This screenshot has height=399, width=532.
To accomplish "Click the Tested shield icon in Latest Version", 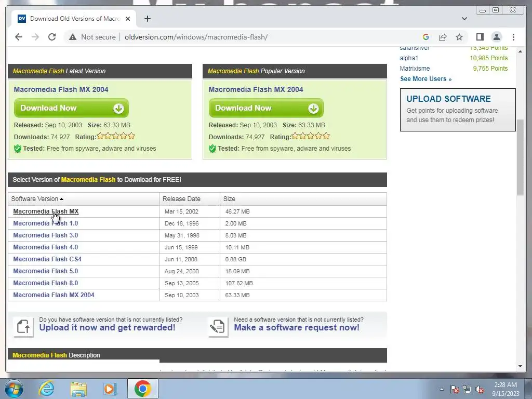I will [18, 149].
